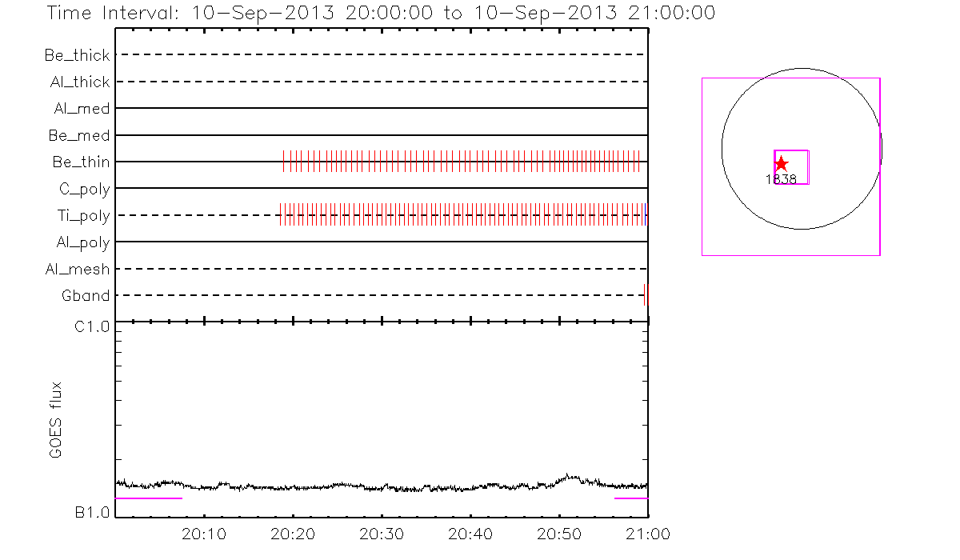Viewport: 960px width, 560px height.
Task: Click the 20:10 time axis label
Action: pyautogui.click(x=205, y=534)
